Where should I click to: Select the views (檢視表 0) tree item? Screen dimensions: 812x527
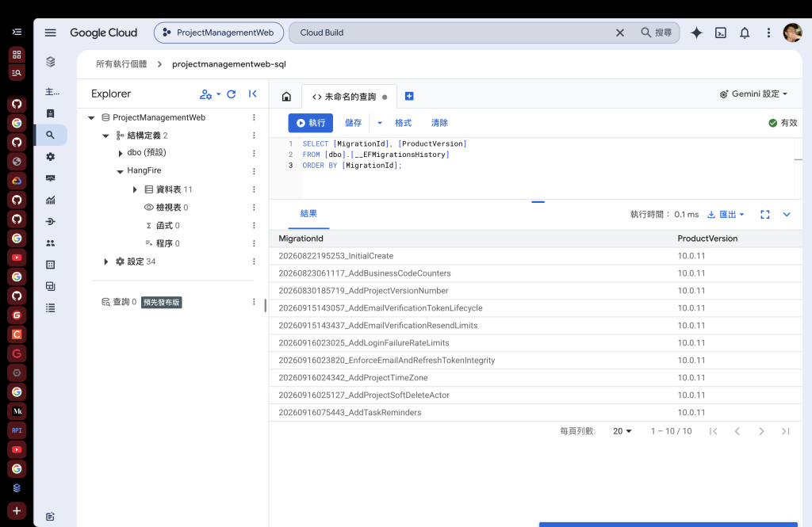pyautogui.click(x=167, y=208)
